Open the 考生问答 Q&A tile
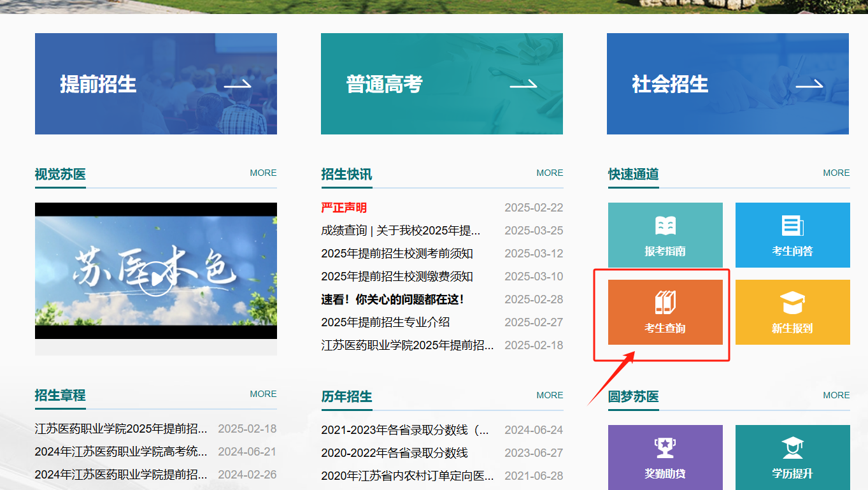 [792, 235]
